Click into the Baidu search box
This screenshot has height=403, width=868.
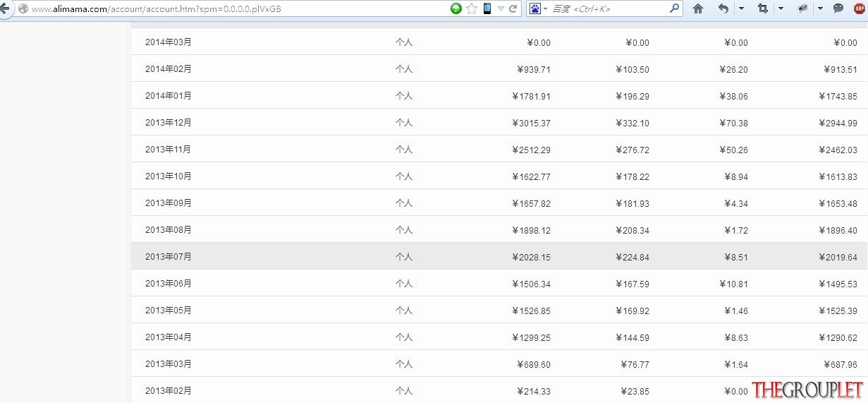pyautogui.click(x=609, y=8)
